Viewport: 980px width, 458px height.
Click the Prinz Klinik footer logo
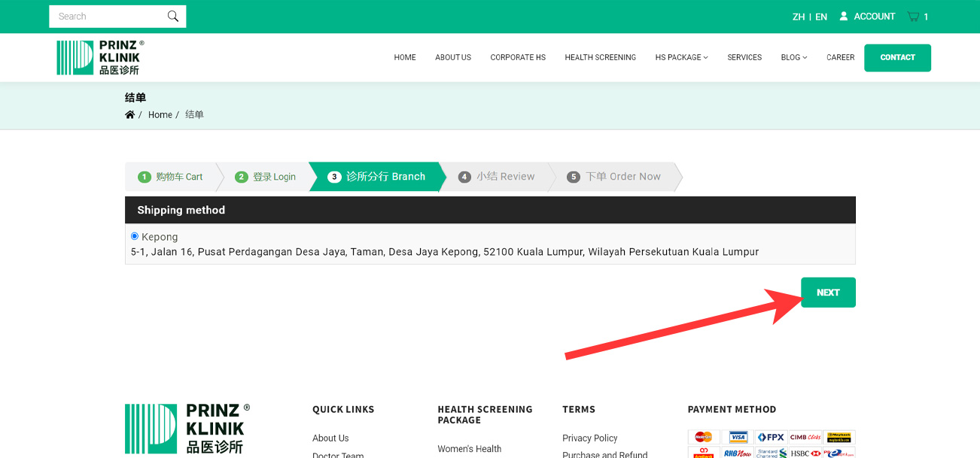(187, 429)
